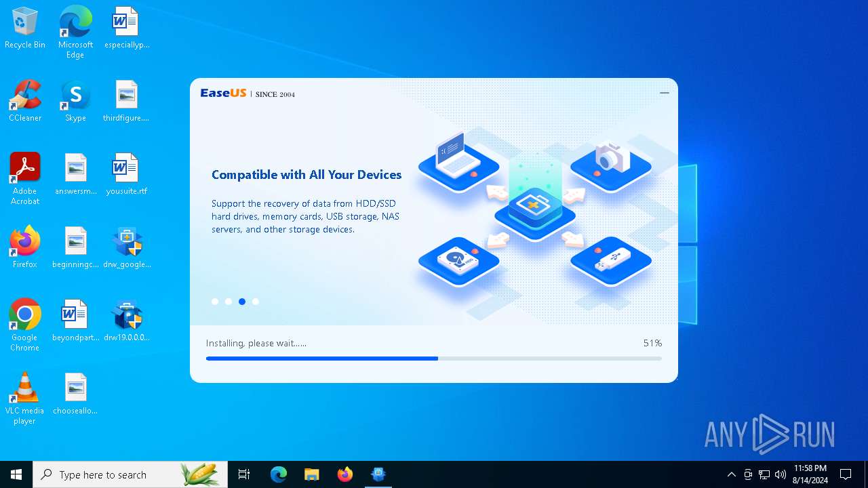
Task: Click the USB flash drive illustration
Action: tap(611, 261)
